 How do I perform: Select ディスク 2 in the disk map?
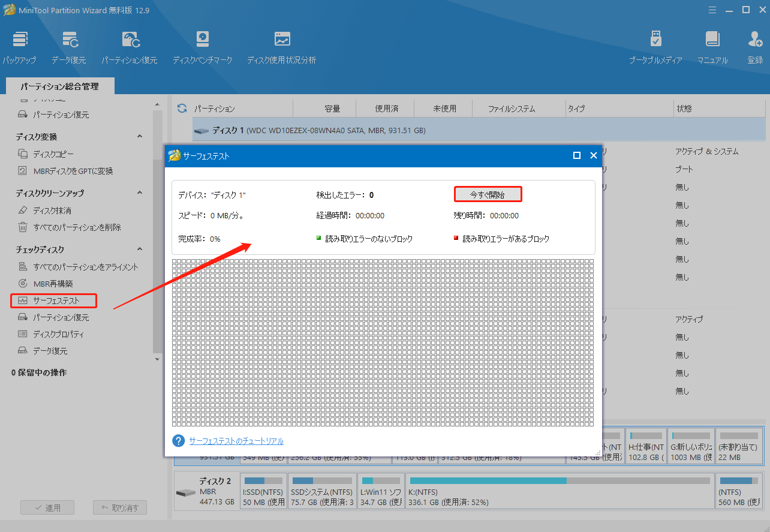[x=206, y=491]
